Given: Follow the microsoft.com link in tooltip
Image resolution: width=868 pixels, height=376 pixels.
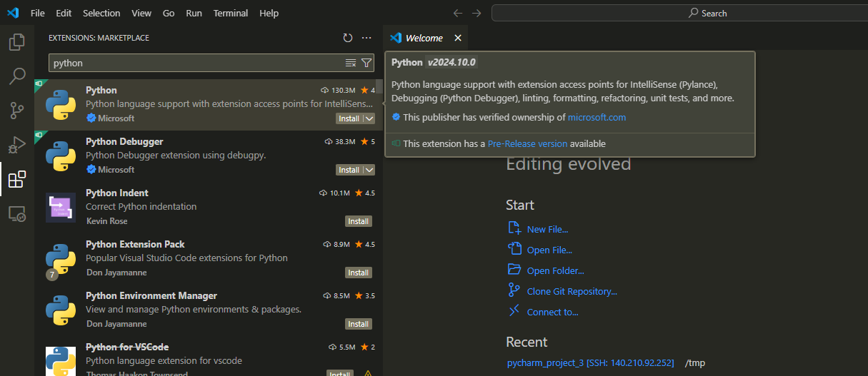Looking at the screenshot, I should (597, 117).
